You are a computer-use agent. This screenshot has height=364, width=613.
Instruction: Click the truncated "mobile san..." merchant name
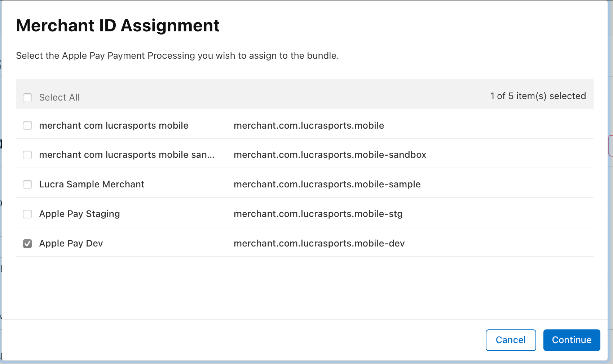tap(127, 155)
